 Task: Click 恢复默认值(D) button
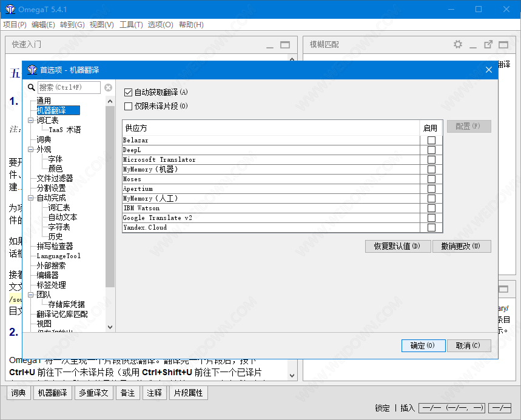point(397,246)
